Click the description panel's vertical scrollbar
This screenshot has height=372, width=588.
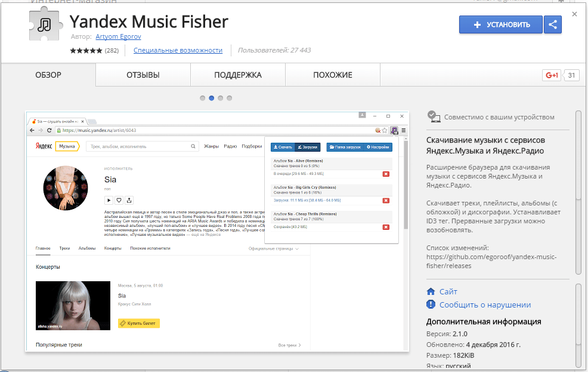click(x=578, y=191)
